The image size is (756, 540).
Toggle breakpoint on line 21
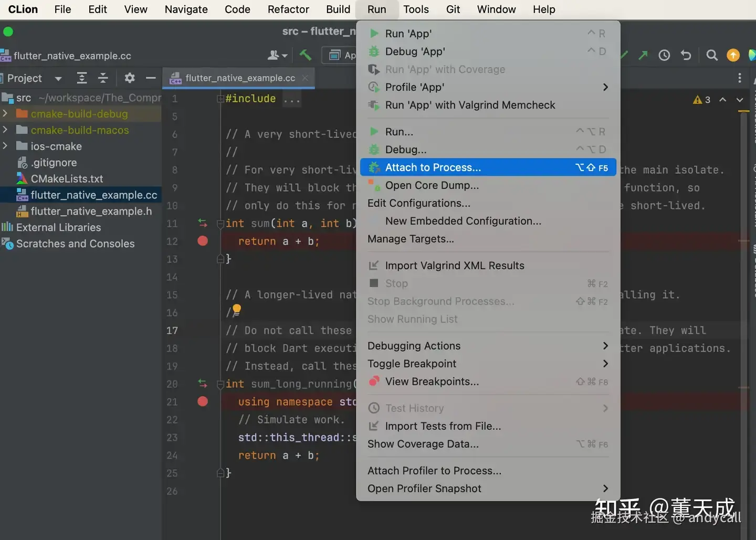(203, 402)
